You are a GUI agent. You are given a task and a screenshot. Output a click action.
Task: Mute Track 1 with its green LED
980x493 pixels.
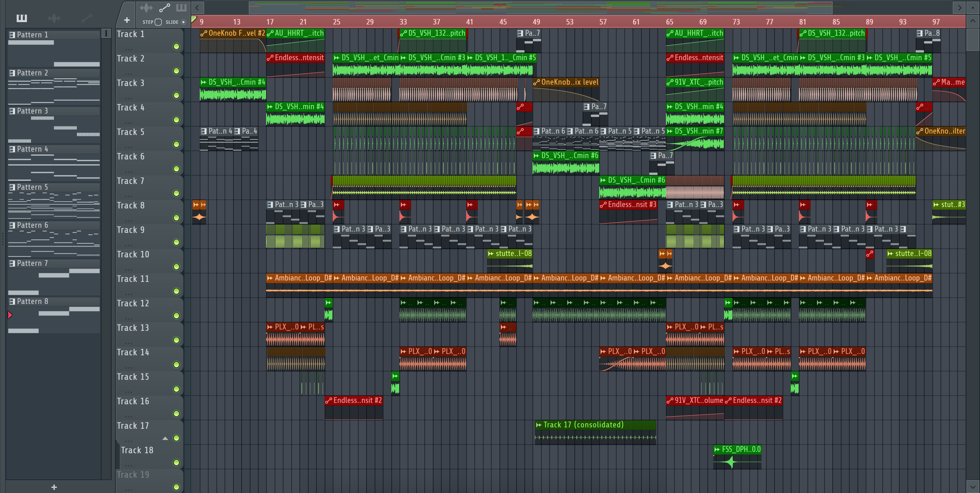tap(176, 46)
